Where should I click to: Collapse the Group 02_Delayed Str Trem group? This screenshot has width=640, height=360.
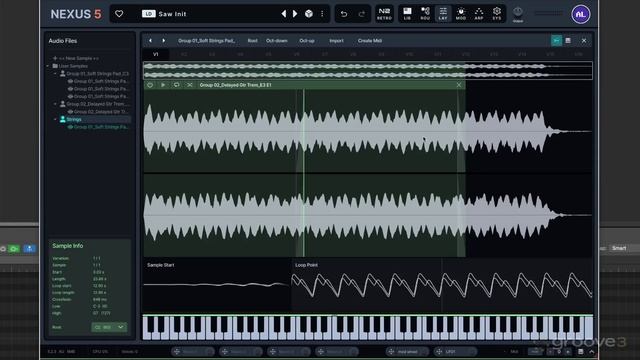pyautogui.click(x=56, y=104)
